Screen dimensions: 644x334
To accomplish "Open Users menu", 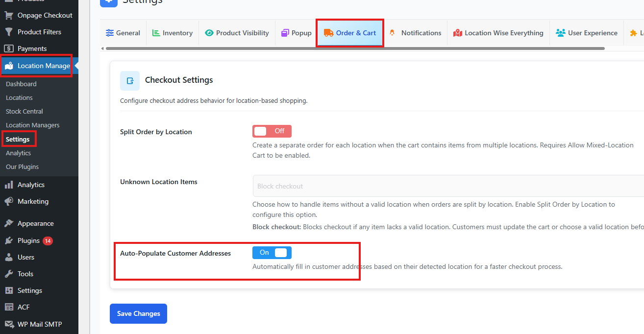I will pyautogui.click(x=39, y=257).
